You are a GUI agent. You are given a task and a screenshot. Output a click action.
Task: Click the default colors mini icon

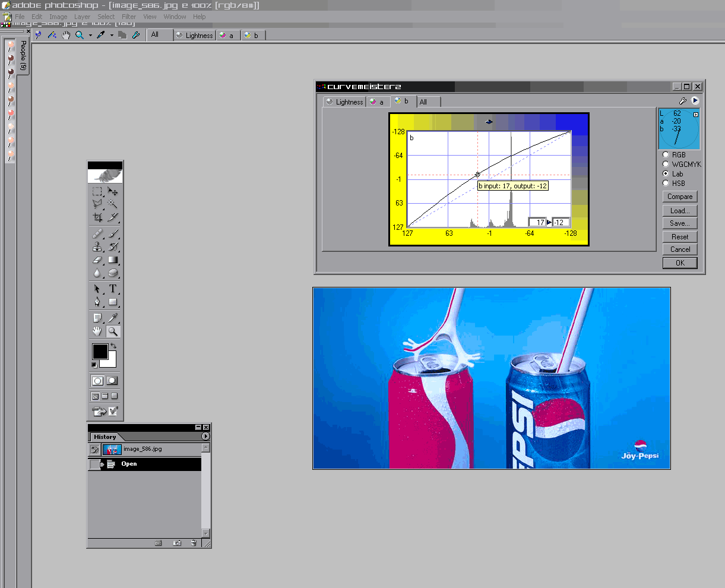click(94, 364)
